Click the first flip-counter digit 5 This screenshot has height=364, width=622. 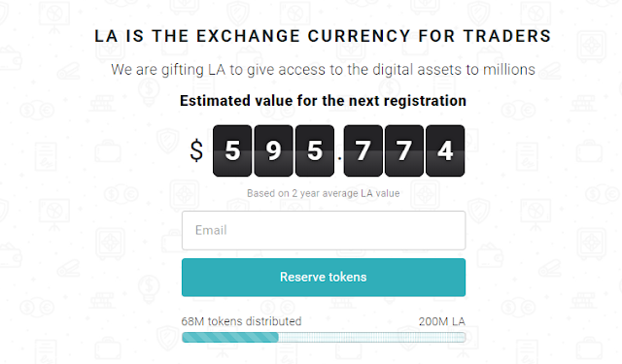(x=232, y=150)
